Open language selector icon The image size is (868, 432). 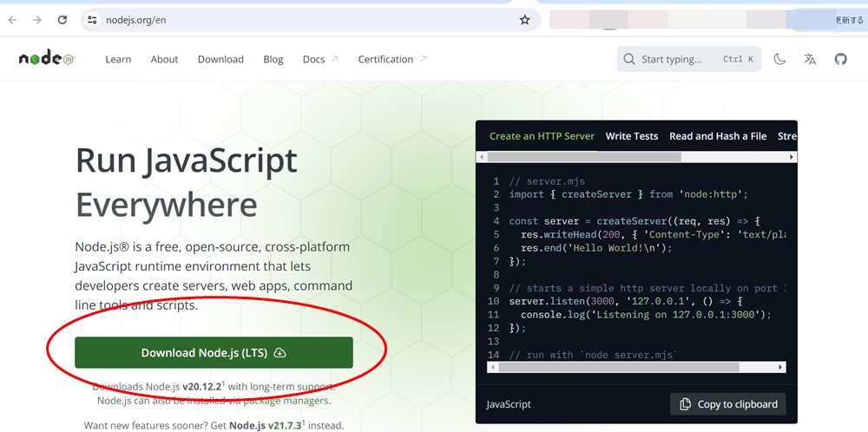pyautogui.click(x=810, y=59)
